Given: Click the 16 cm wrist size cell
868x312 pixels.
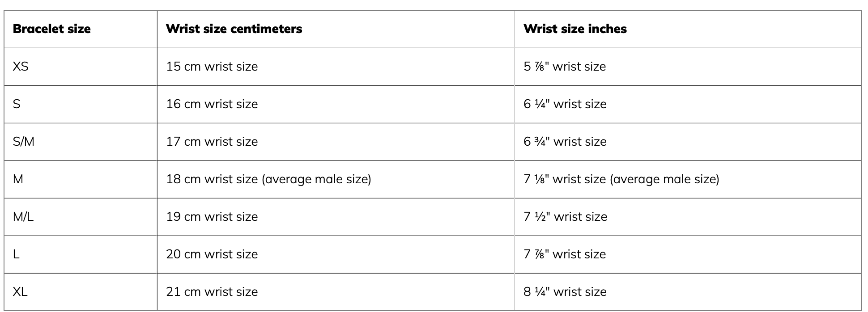Looking at the screenshot, I should click(x=212, y=104).
